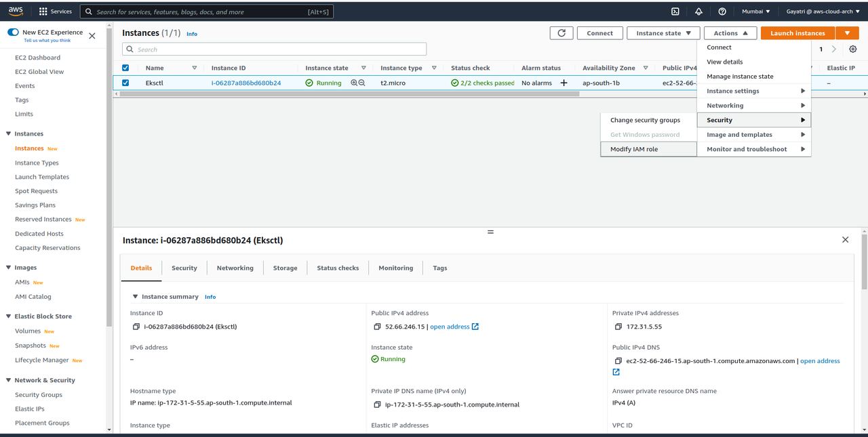Open the Volumes sidebar link
This screenshot has width=868, height=437.
[28, 331]
